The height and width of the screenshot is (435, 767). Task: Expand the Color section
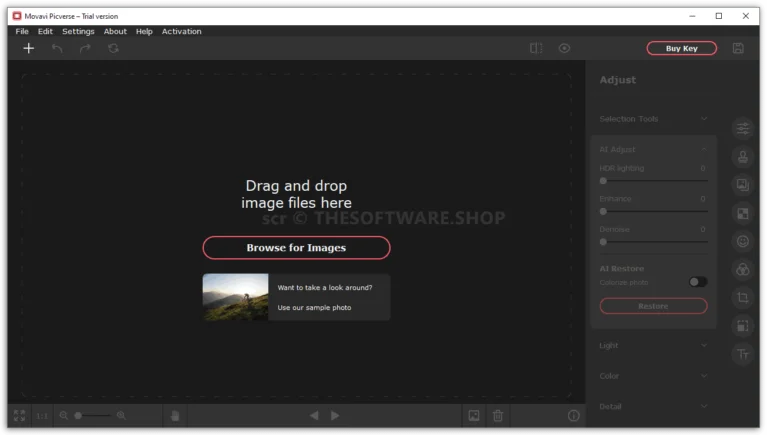pos(654,376)
